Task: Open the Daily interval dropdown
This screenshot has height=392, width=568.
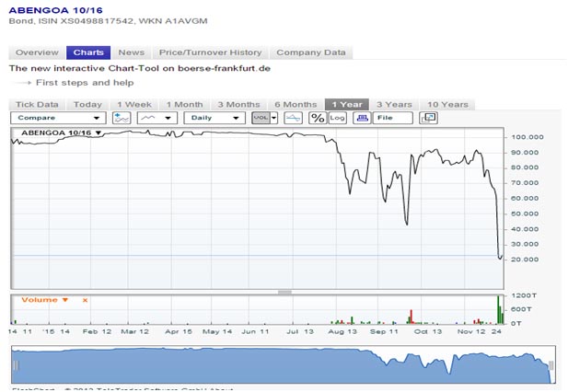Action: [x=214, y=118]
